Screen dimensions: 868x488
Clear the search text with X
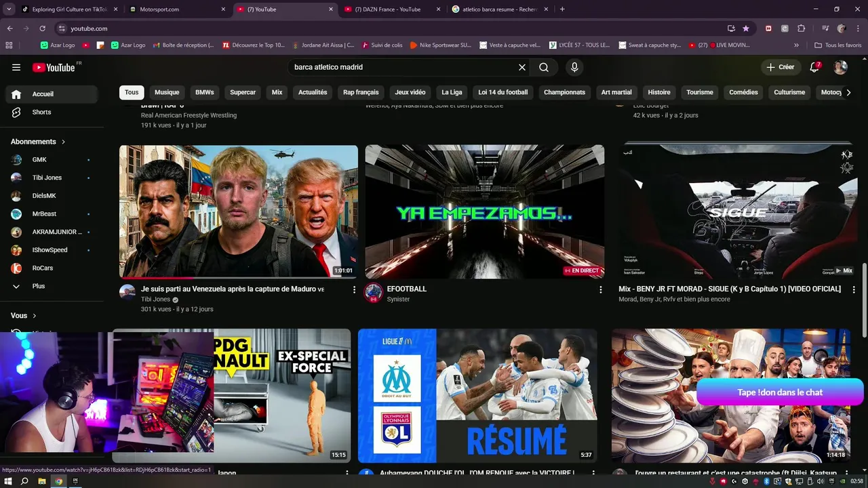(x=522, y=67)
